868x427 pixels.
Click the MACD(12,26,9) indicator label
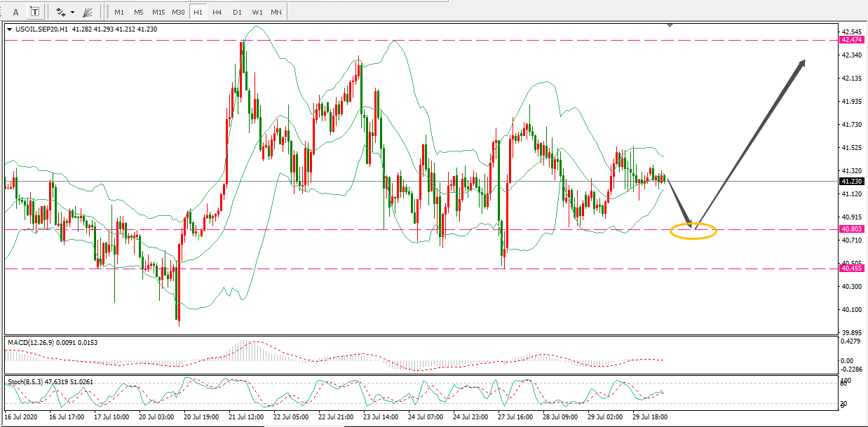[32, 342]
